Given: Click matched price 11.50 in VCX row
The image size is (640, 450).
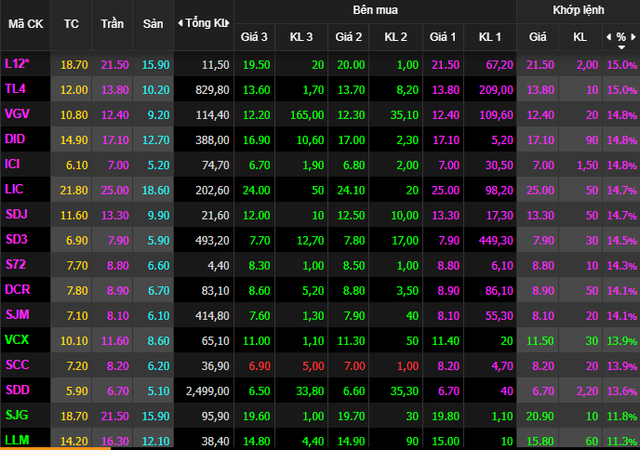Looking at the screenshot, I should (x=540, y=341).
